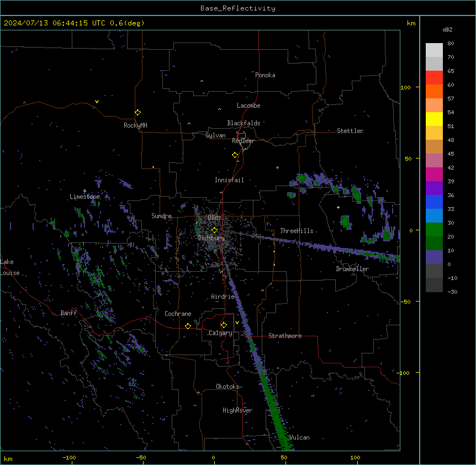Click the yellow diamond marker south of RedDeer

(235, 155)
